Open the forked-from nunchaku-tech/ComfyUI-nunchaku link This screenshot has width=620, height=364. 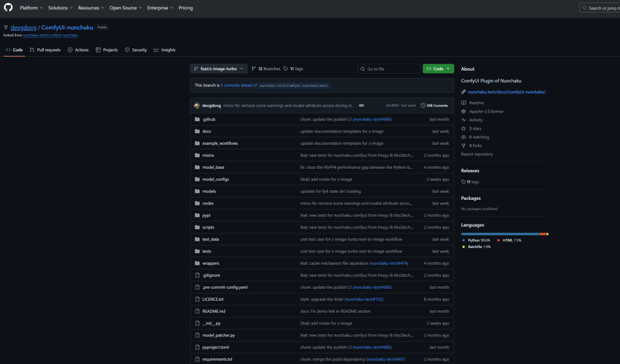(x=50, y=35)
